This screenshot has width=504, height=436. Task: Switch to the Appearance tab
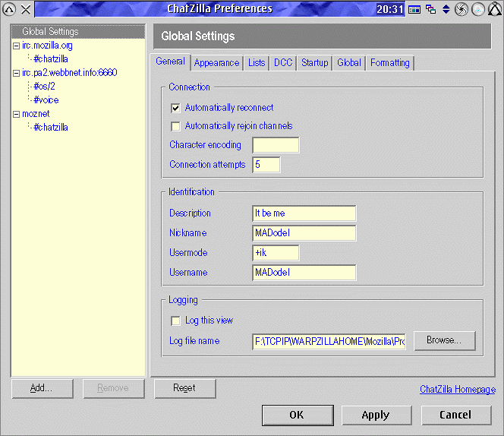pos(216,63)
